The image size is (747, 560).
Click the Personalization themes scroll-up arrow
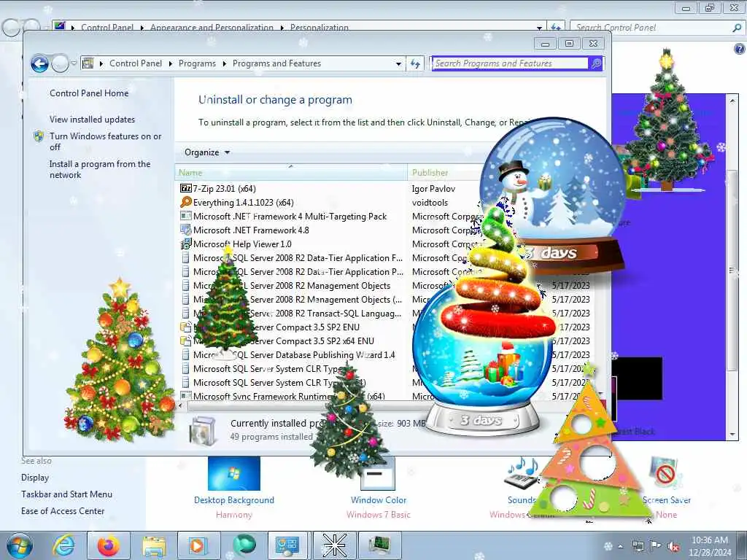pos(732,100)
